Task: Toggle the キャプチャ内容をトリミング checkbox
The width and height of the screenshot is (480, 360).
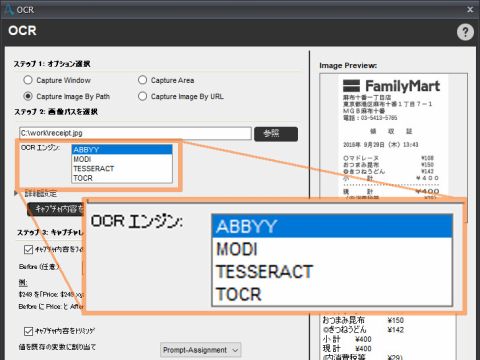Action: point(28,331)
